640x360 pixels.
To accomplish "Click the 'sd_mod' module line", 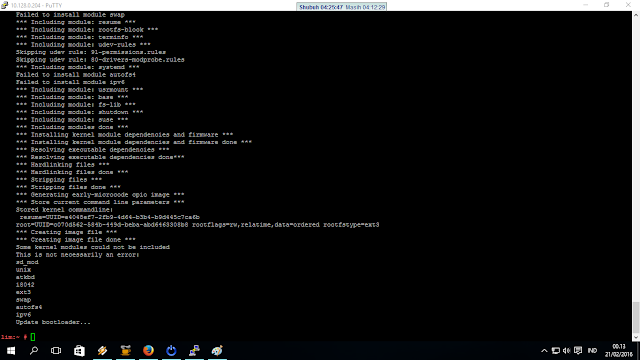I will tap(27, 262).
